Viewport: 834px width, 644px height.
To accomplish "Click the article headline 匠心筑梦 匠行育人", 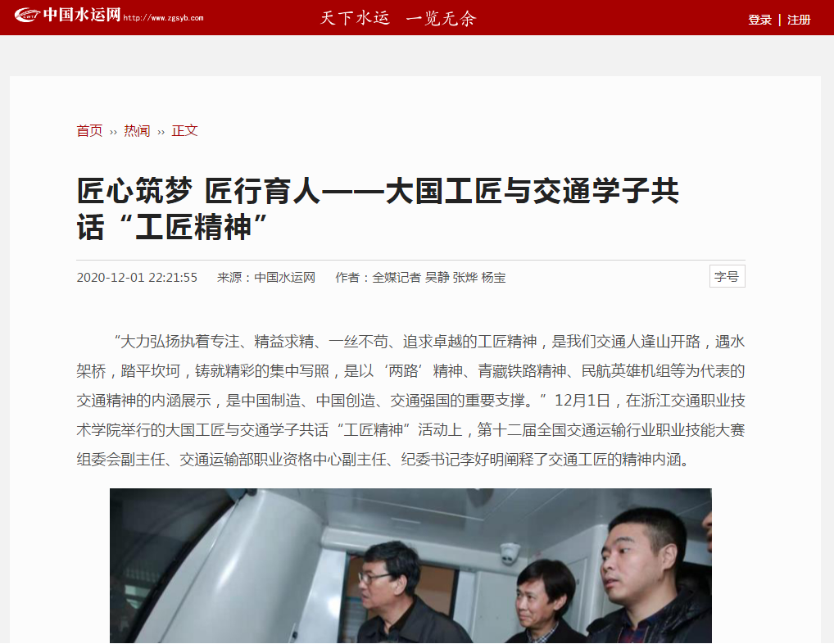I will tap(378, 208).
